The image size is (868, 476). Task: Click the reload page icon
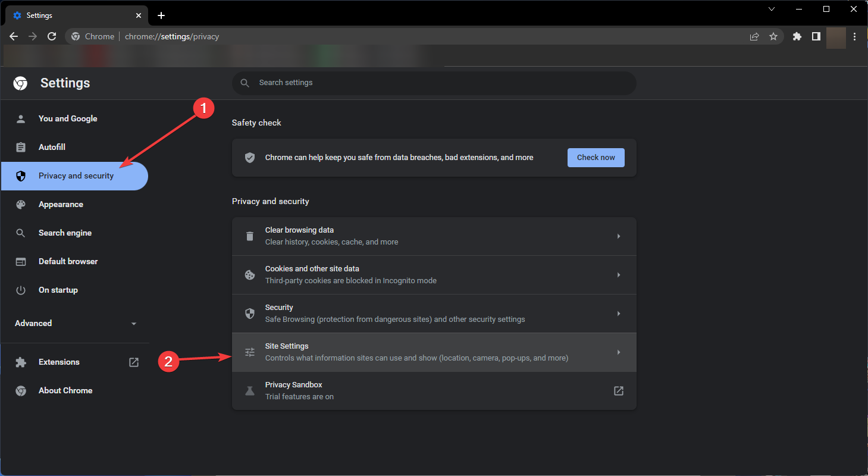52,36
